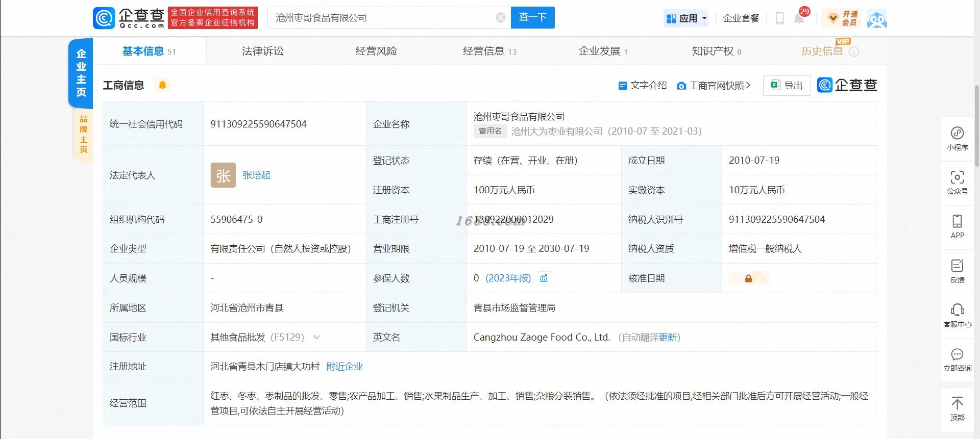Open APP sidebar item
The width and height of the screenshot is (980, 439).
[x=957, y=227]
